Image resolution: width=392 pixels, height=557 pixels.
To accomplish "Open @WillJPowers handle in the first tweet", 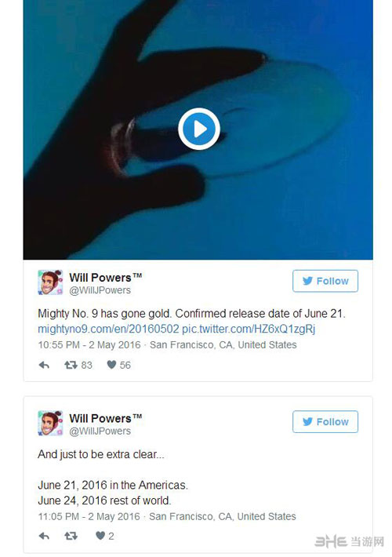I will (x=100, y=290).
